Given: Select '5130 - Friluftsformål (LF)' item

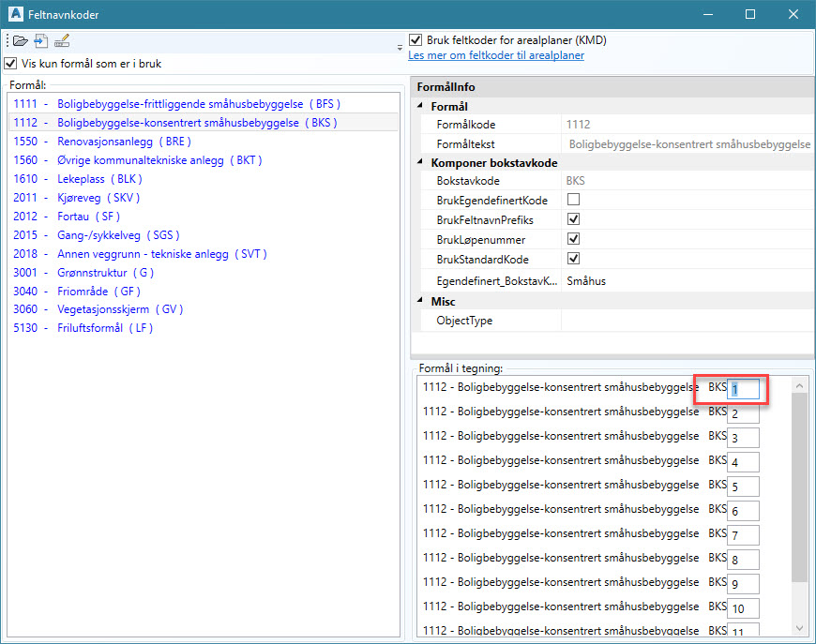Looking at the screenshot, I should pos(83,328).
